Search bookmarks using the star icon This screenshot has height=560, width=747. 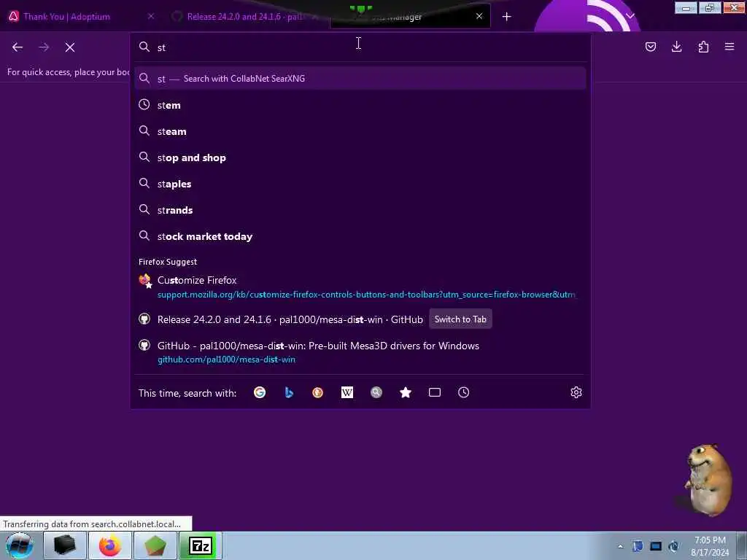click(406, 392)
